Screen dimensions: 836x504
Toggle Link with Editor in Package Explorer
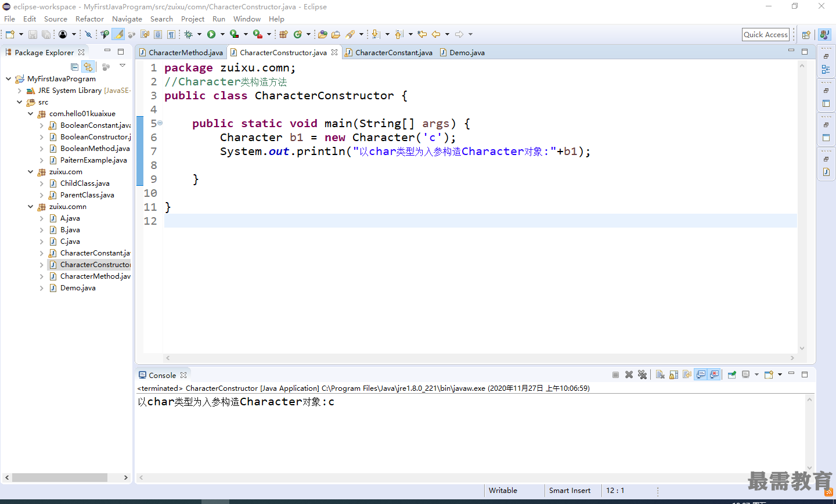coord(88,67)
